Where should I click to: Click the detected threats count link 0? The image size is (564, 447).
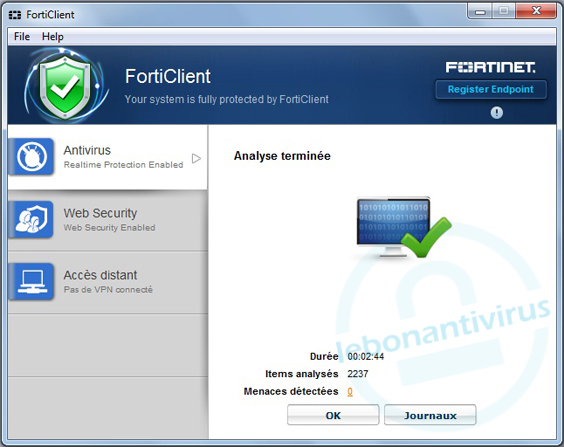pyautogui.click(x=350, y=391)
